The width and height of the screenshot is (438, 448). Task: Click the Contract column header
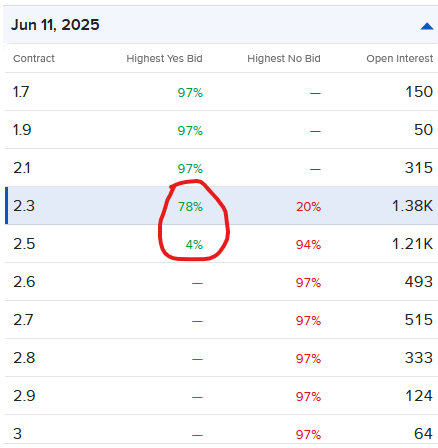pyautogui.click(x=34, y=58)
